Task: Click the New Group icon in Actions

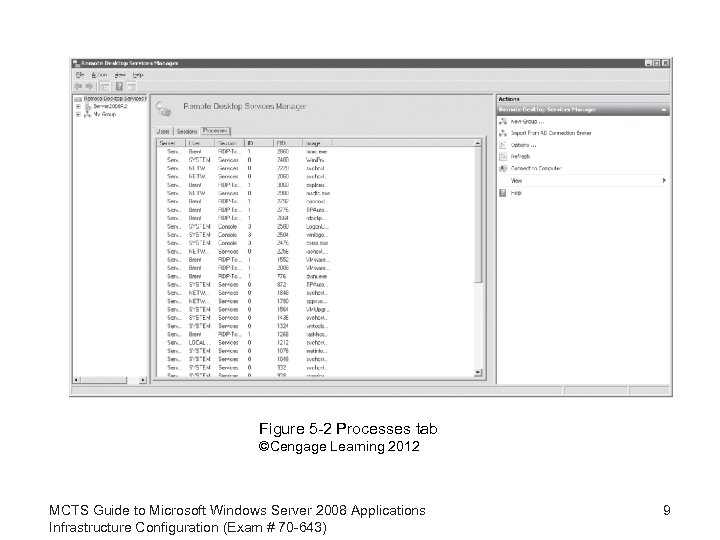Action: click(x=503, y=121)
